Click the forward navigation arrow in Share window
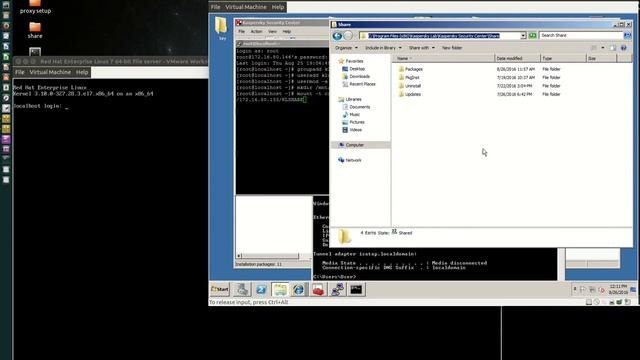Viewport: 640px width, 360px height. 348,36
